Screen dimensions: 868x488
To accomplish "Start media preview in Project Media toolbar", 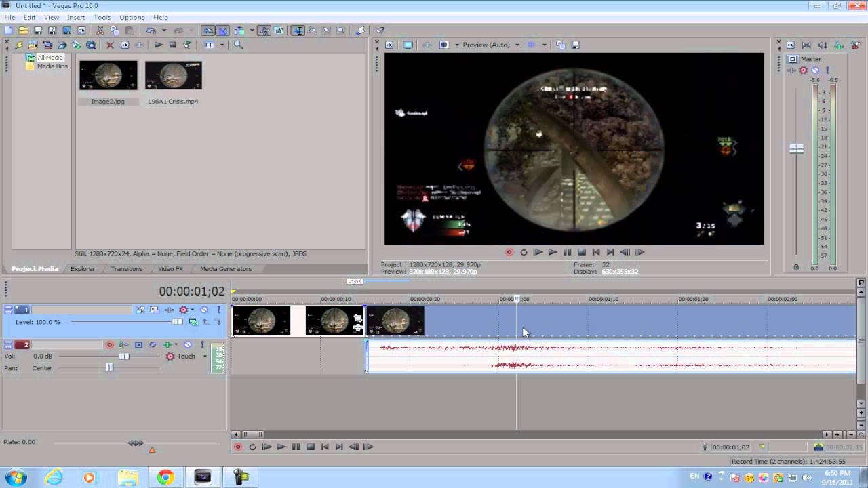I will click(x=159, y=45).
